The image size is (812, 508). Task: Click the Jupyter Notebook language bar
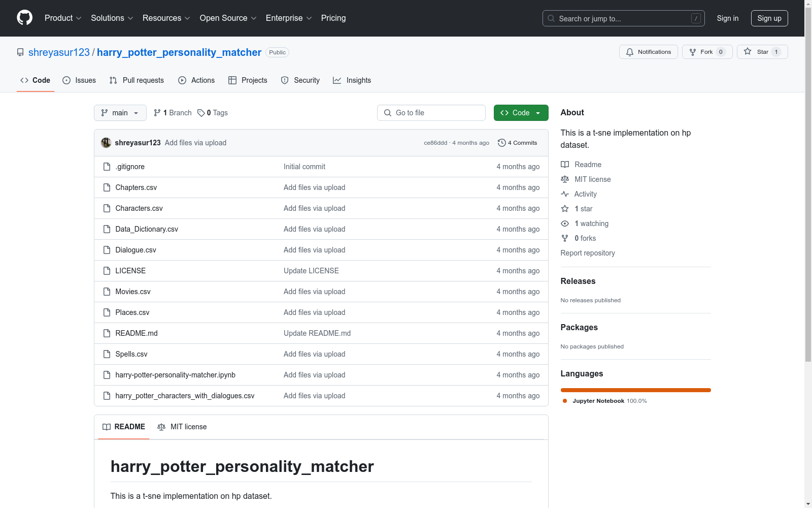point(635,390)
